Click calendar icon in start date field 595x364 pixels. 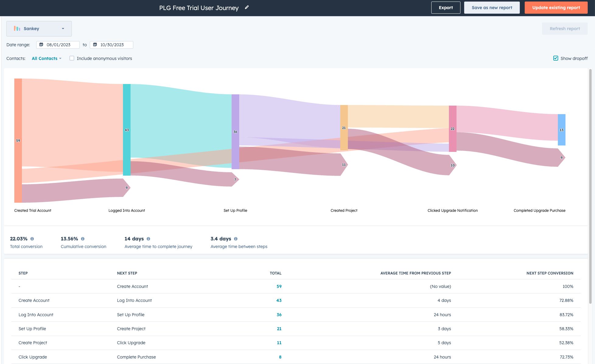click(x=41, y=45)
